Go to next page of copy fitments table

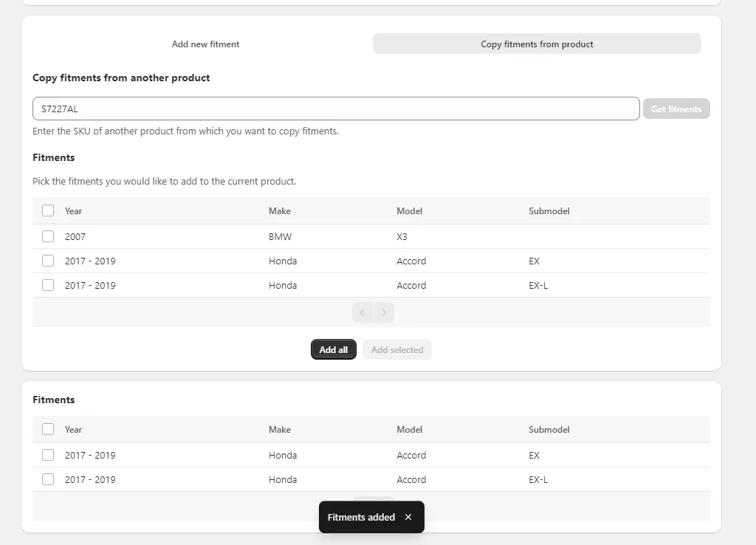pos(384,312)
